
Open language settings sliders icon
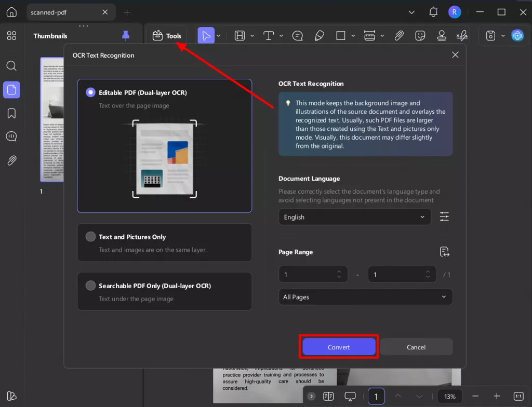tap(444, 217)
